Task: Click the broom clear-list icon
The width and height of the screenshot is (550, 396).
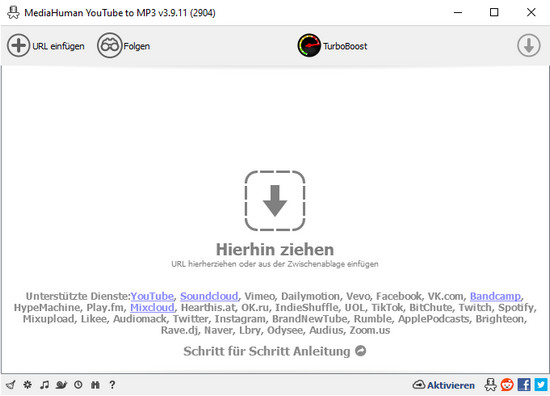Action: (x=11, y=385)
